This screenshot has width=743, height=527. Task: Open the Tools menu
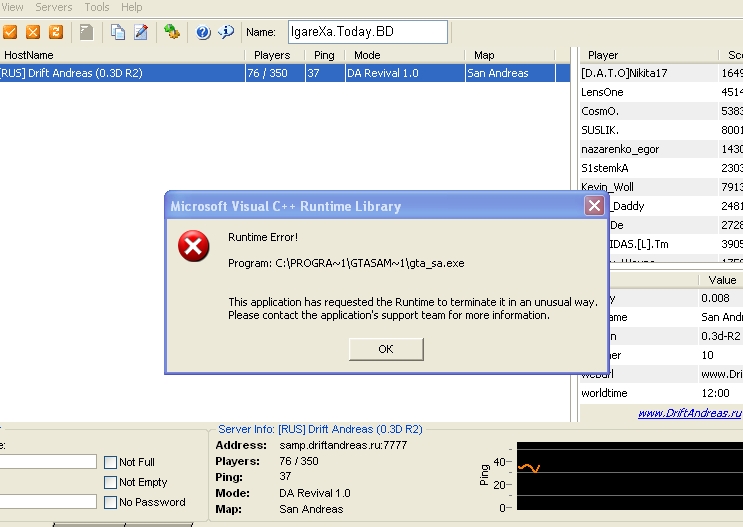[97, 7]
